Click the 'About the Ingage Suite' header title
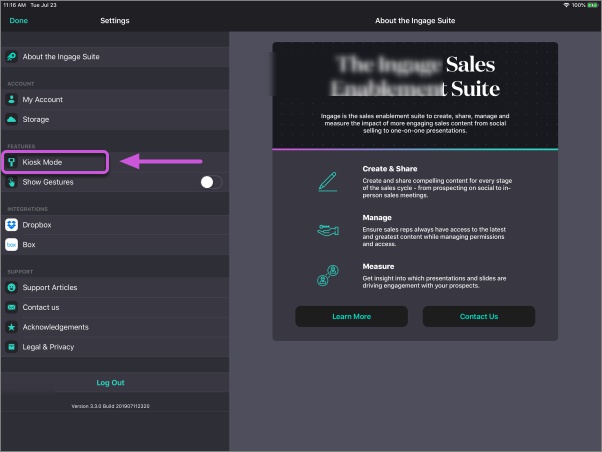The width and height of the screenshot is (602, 452). [x=415, y=21]
